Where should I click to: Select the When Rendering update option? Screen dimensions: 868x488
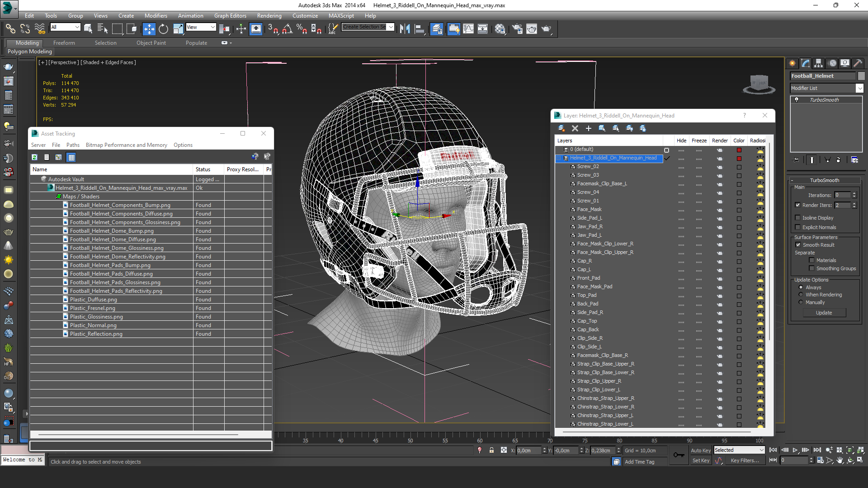click(x=801, y=295)
